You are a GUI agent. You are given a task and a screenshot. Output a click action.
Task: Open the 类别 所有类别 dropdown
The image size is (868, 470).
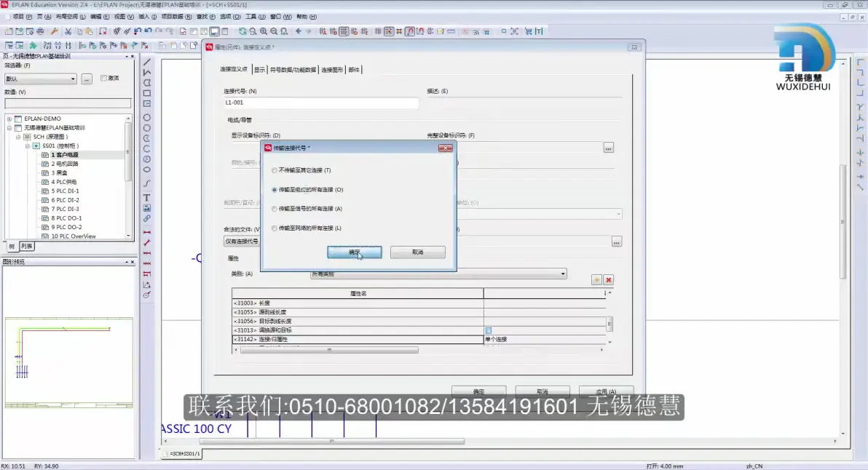coord(438,274)
